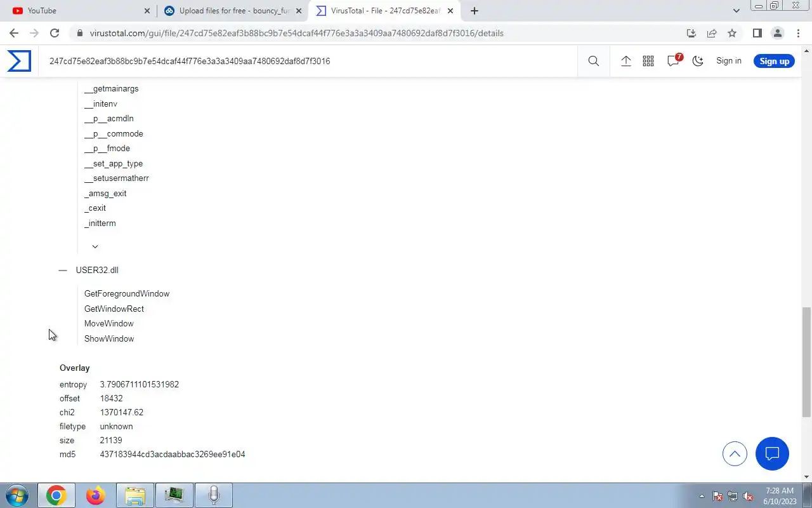Click scrollbar down arrow
This screenshot has height=508, width=812.
[x=807, y=477]
